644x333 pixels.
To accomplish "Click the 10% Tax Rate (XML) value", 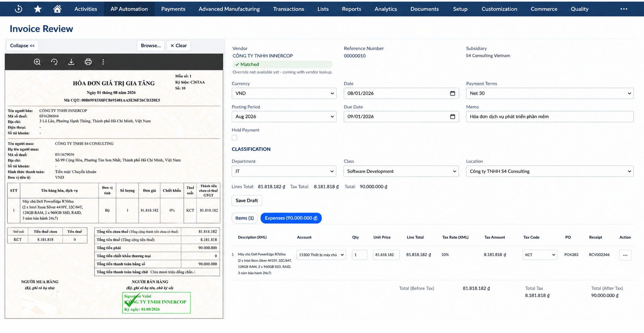I will (445, 255).
